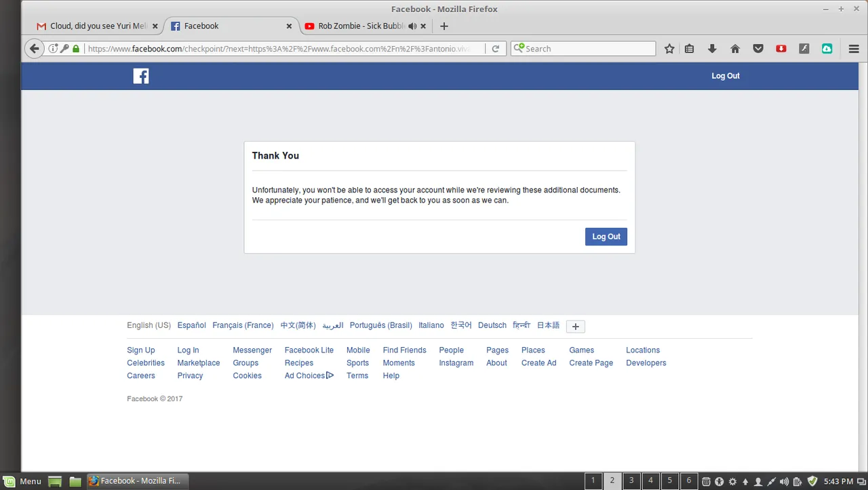
Task: Click the key (saved login) icon in address bar
Action: click(x=64, y=49)
